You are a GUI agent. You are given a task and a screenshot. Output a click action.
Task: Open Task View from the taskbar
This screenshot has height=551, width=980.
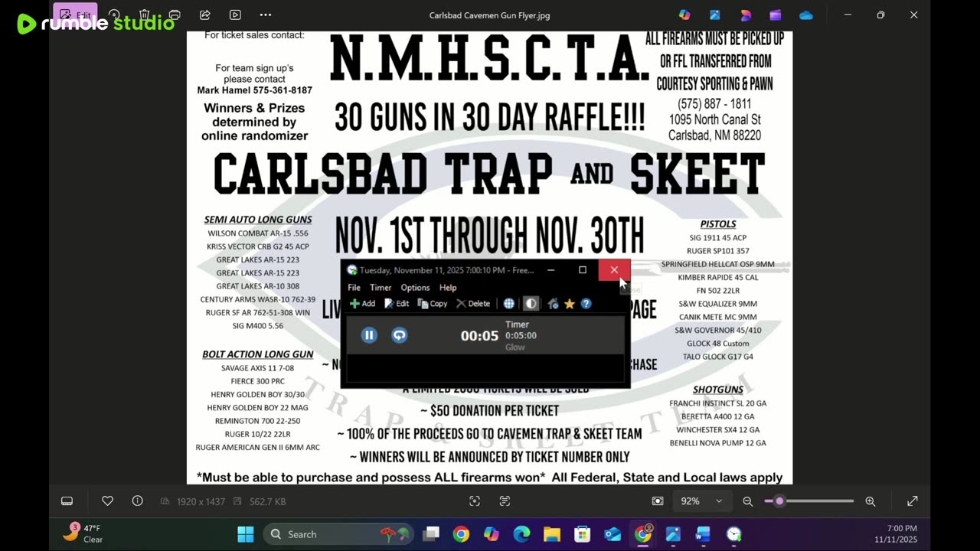click(x=432, y=534)
